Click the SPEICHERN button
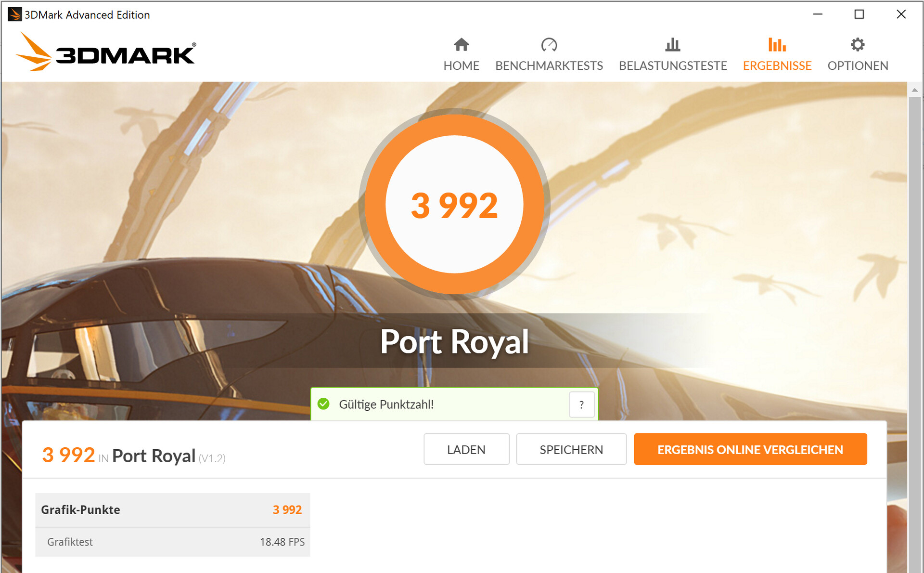 tap(571, 449)
